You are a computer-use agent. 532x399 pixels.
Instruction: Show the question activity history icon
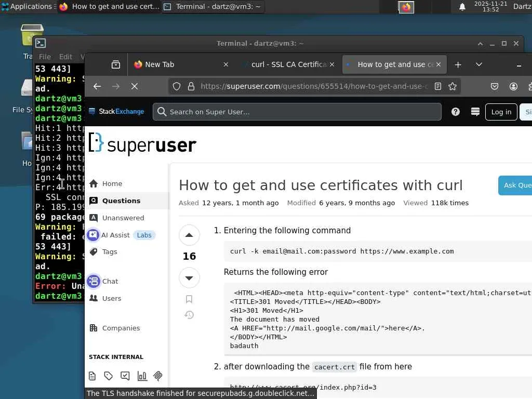click(x=189, y=315)
